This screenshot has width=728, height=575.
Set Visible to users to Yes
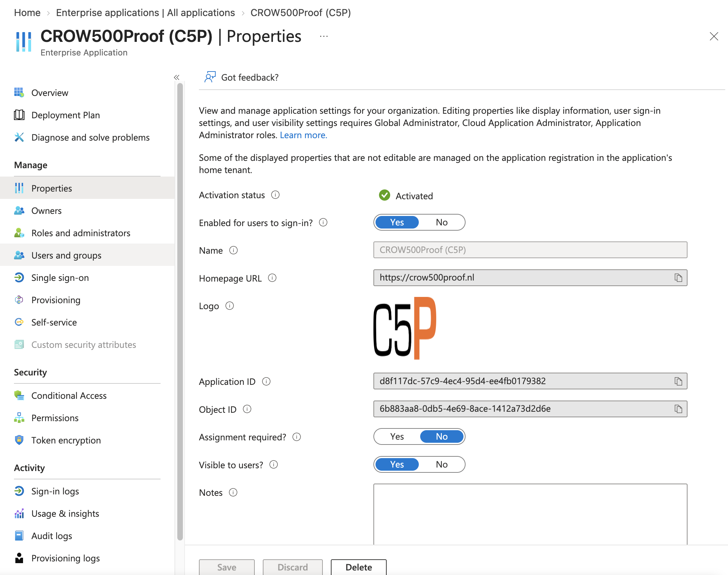(x=397, y=464)
